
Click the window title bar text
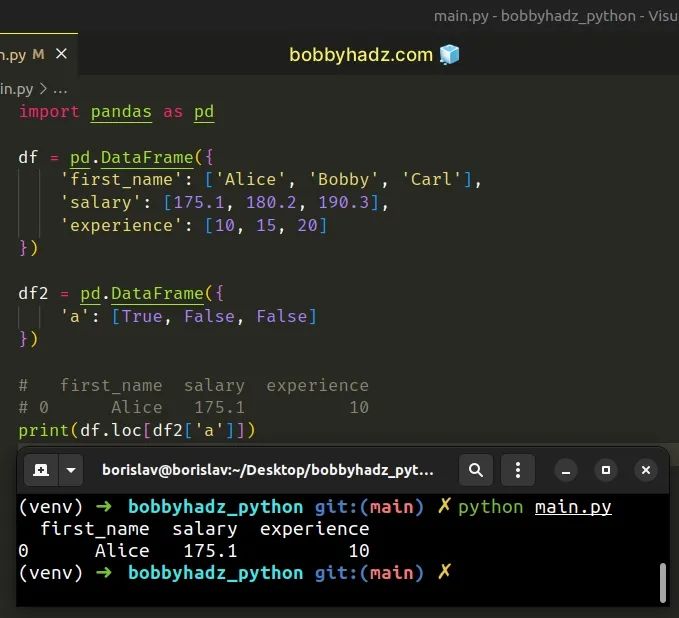(x=556, y=16)
